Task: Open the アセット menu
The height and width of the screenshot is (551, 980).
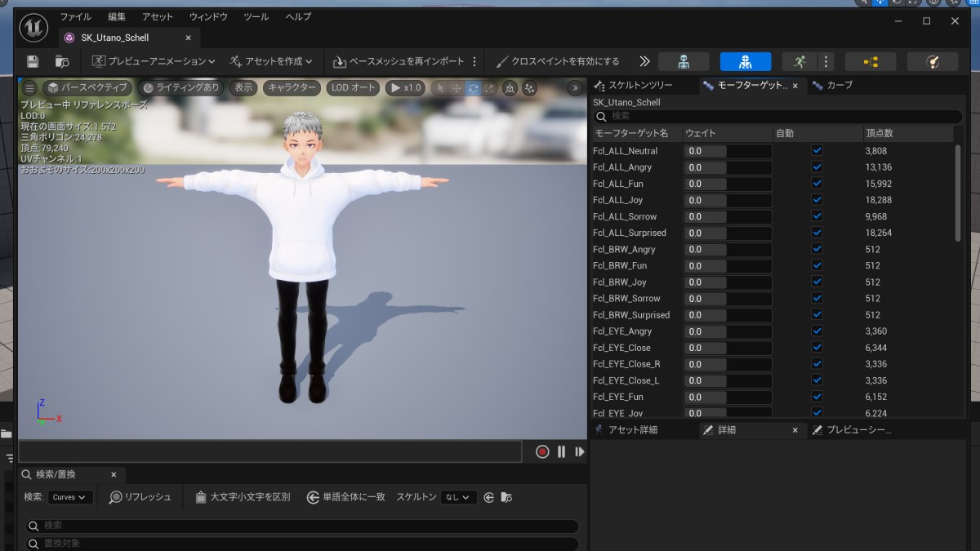Action: (x=158, y=16)
